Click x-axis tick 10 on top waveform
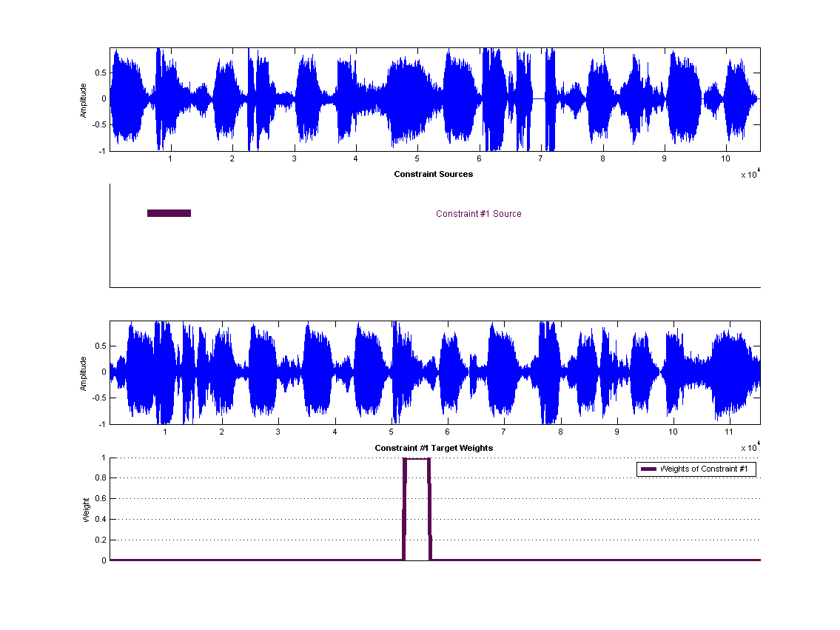This screenshot has width=840, height=630. click(x=726, y=158)
